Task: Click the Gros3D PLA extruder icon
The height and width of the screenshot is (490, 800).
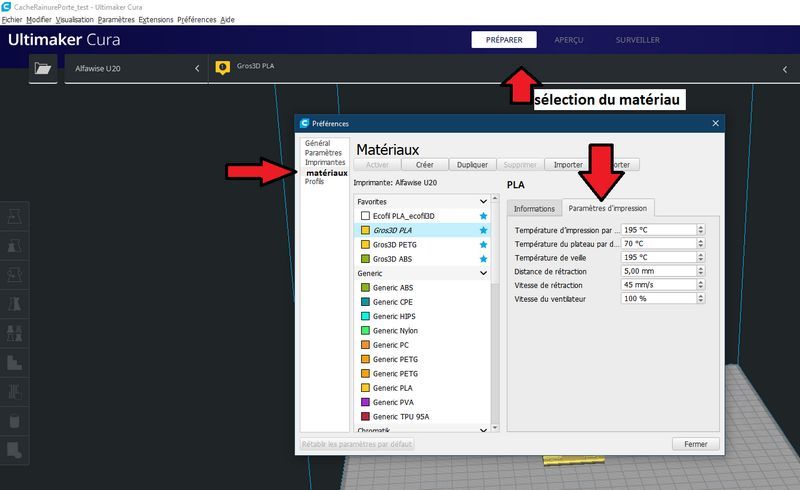Action: pos(222,68)
